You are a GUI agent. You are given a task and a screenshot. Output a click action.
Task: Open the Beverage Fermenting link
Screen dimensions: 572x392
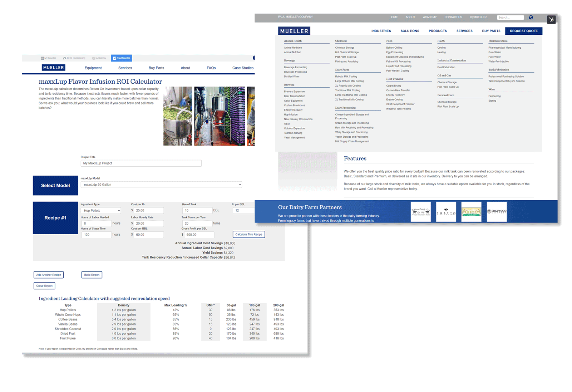click(x=296, y=67)
